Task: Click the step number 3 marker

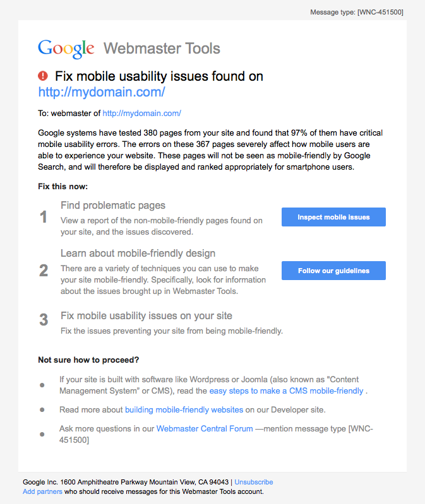Action: 44,320
